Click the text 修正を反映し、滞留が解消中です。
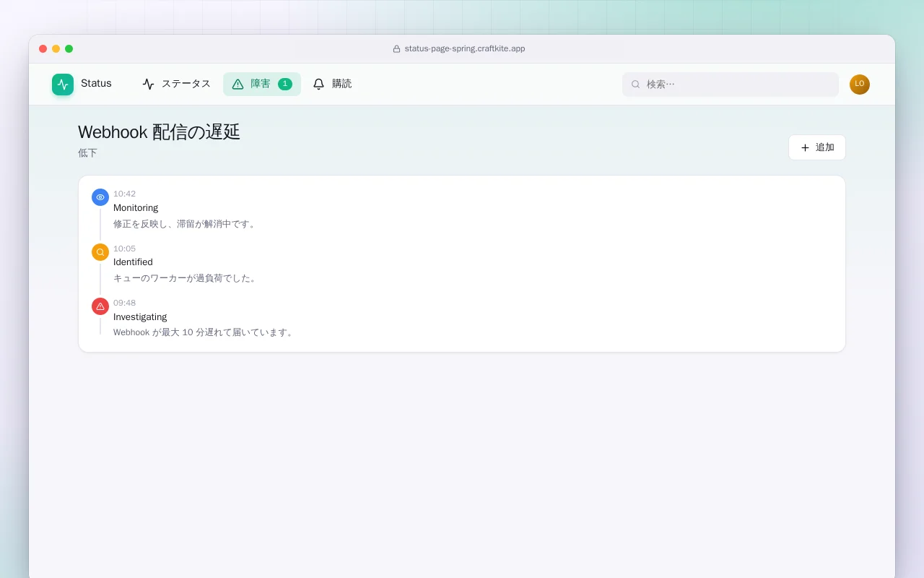Image resolution: width=924 pixels, height=578 pixels. (186, 224)
